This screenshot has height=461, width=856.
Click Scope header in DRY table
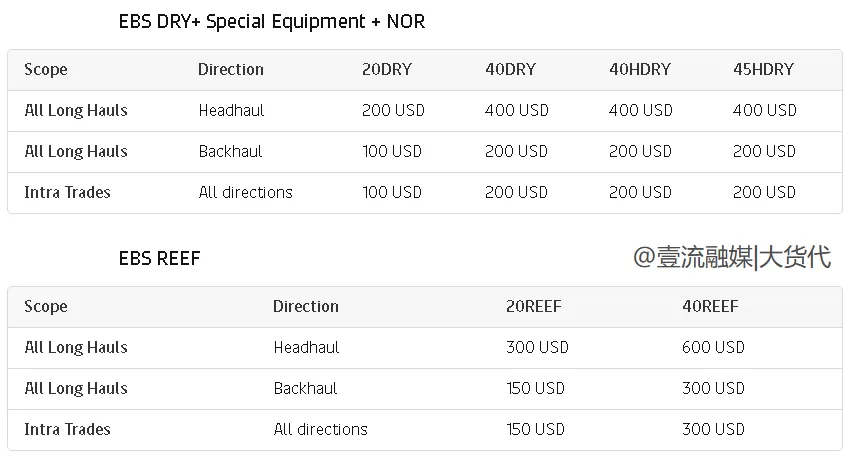[46, 70]
